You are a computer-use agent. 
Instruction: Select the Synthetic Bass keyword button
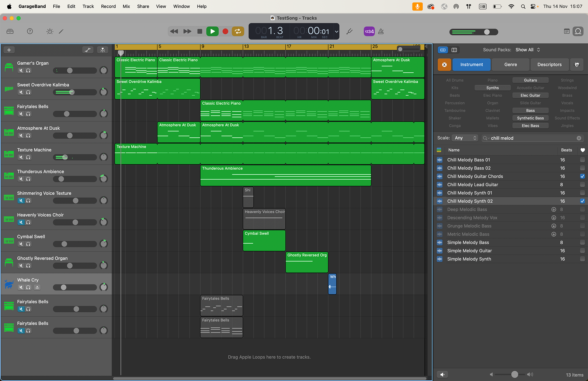(530, 118)
